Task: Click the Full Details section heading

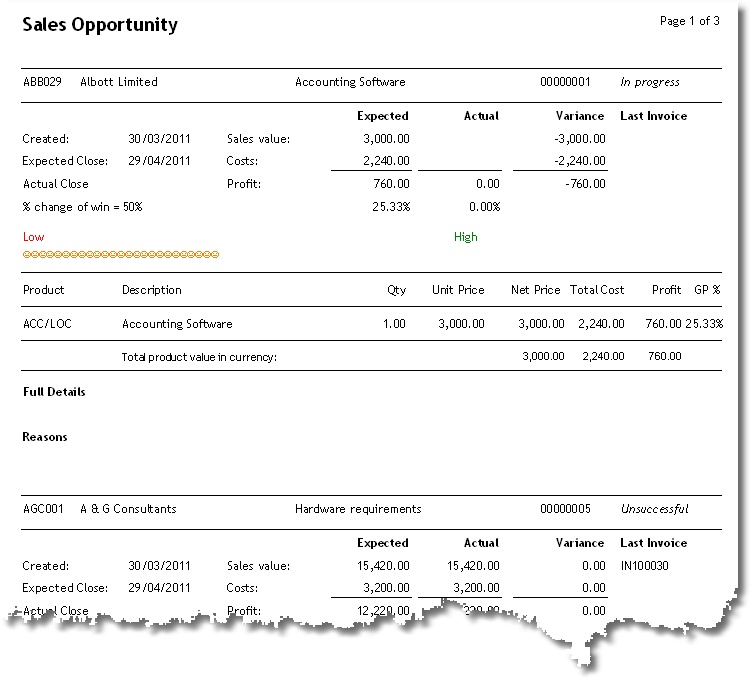Action: [x=54, y=392]
